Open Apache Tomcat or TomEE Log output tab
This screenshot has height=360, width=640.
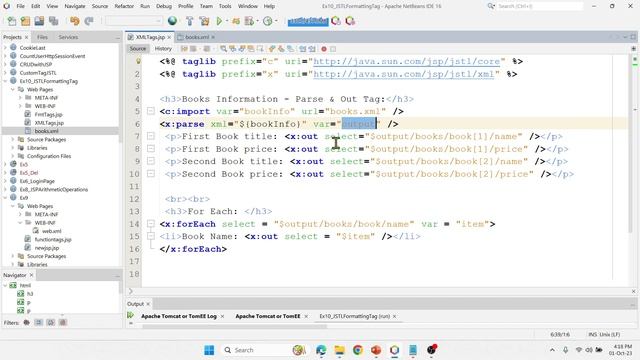179,316
